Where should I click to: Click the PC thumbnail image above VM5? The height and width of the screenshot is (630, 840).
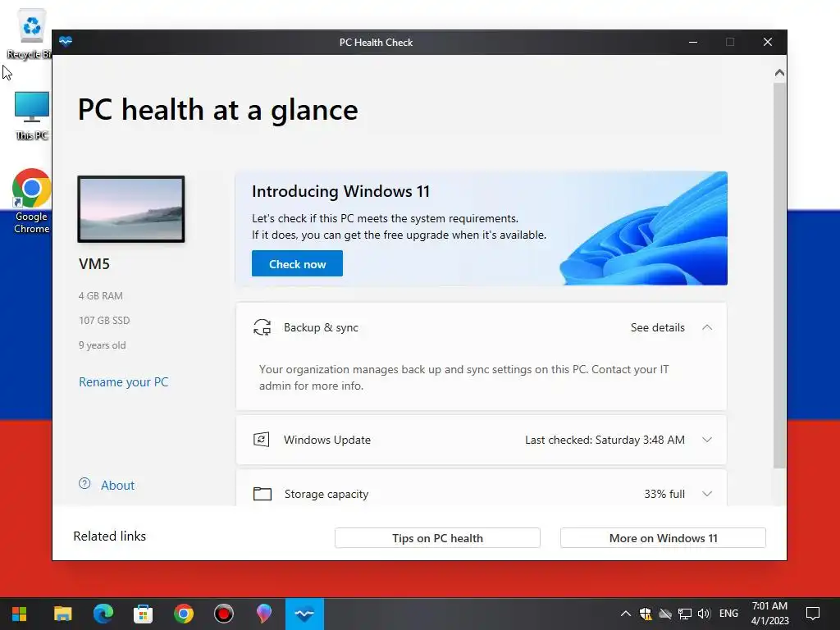coord(131,209)
